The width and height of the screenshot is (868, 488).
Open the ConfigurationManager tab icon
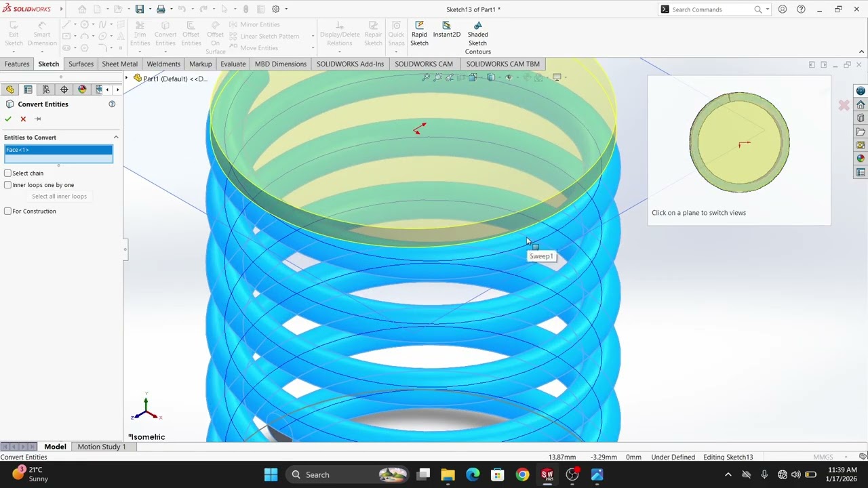[46, 89]
